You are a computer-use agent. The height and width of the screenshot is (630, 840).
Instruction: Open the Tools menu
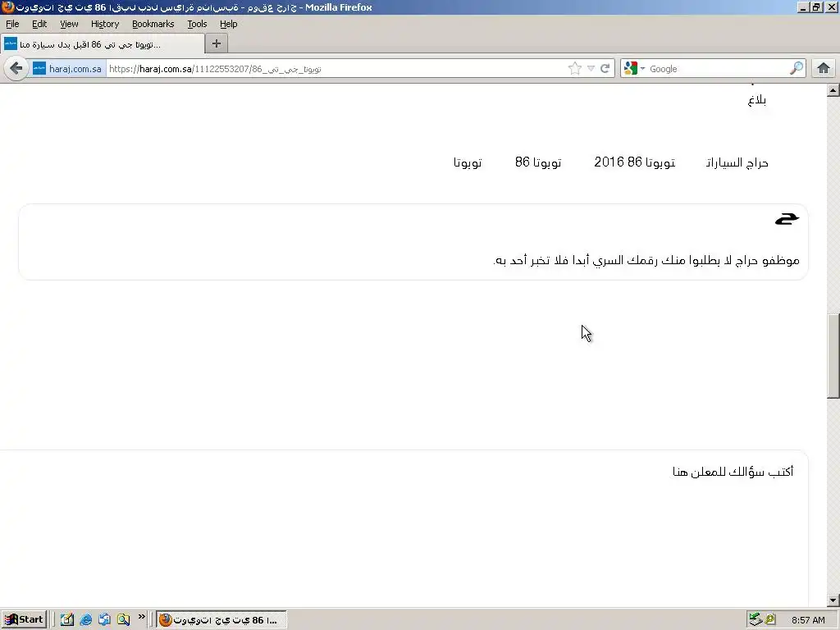[x=197, y=24]
